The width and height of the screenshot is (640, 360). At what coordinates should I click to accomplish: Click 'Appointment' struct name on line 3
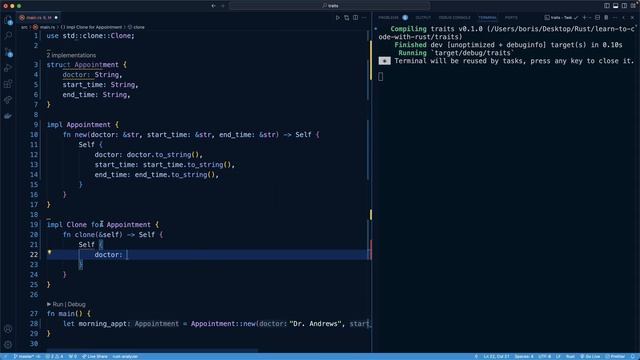click(96, 64)
